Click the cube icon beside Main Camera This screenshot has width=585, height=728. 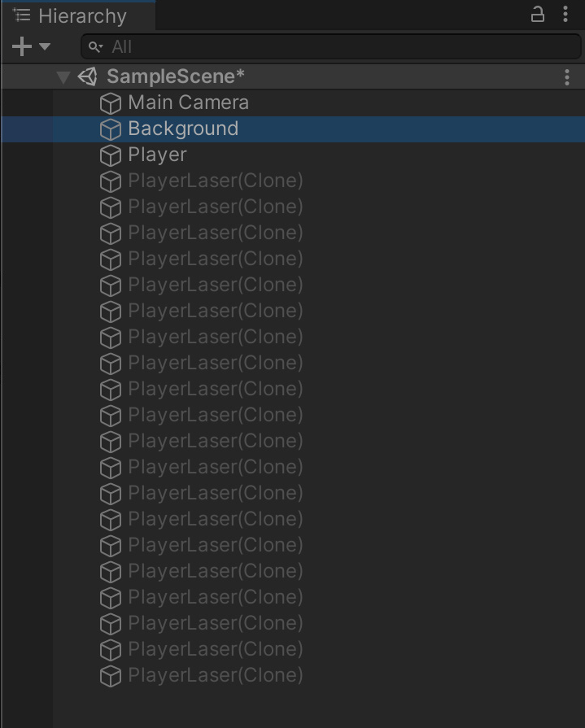click(x=111, y=102)
